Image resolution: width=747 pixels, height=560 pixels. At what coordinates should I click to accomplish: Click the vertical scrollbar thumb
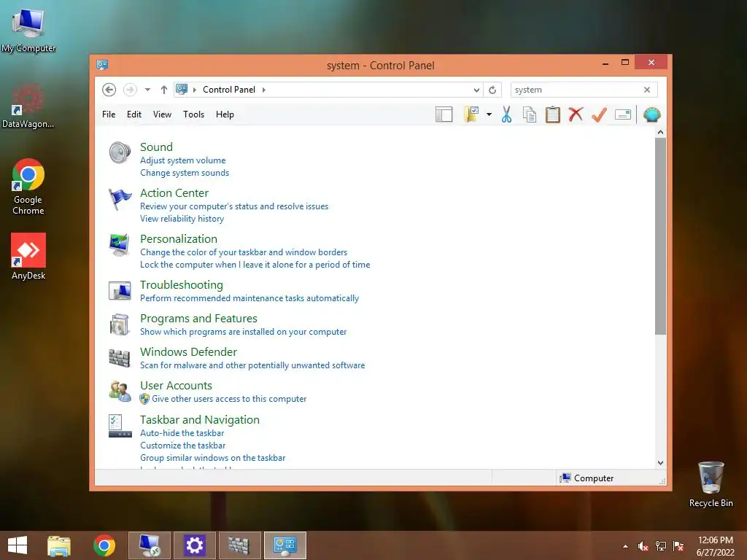(660, 236)
